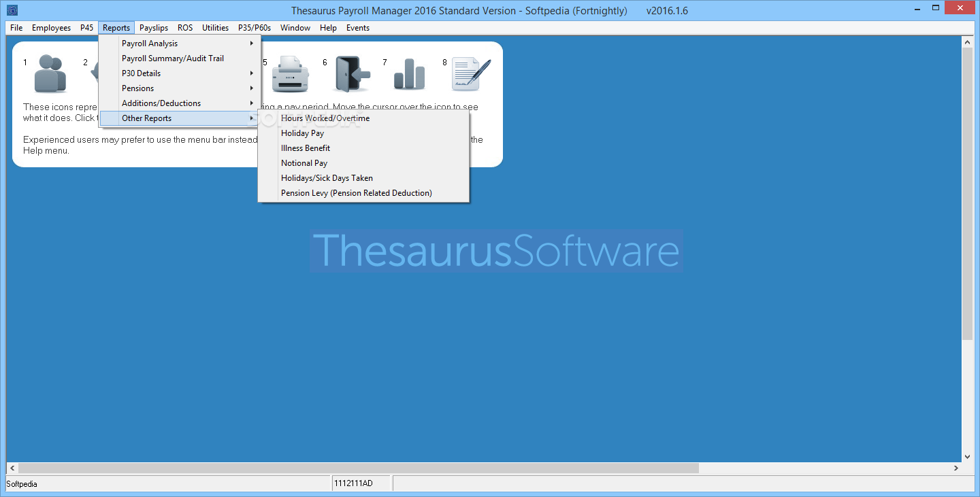Viewport: 980px width, 497px height.
Task: Open the Help menu
Action: (328, 28)
